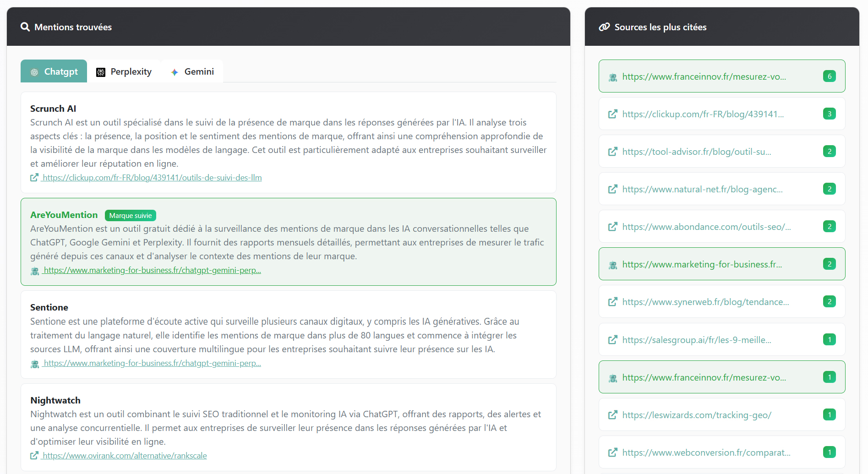Image resolution: width=868 pixels, height=474 pixels.
Task: Click the robot icon beside Sentione's link
Action: click(x=34, y=364)
